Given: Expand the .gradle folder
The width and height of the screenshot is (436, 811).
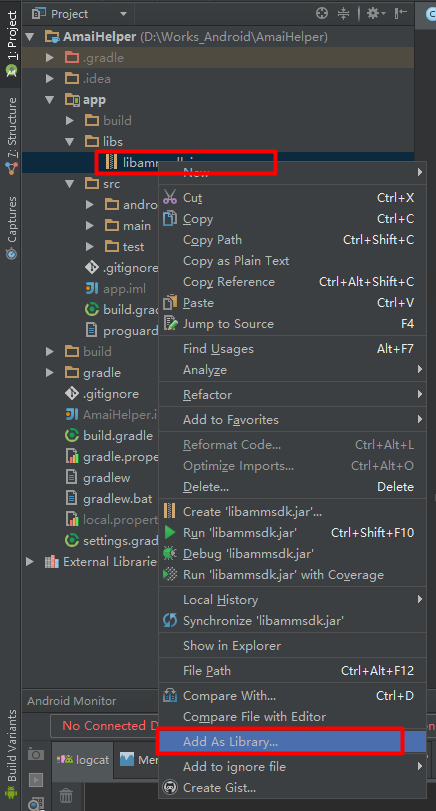Looking at the screenshot, I should pyautogui.click(x=50, y=57).
